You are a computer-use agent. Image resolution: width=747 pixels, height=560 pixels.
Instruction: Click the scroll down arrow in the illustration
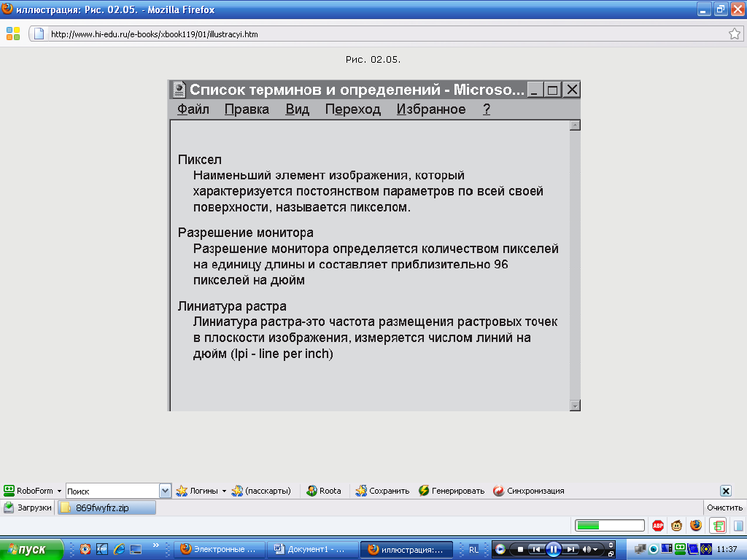[575, 405]
